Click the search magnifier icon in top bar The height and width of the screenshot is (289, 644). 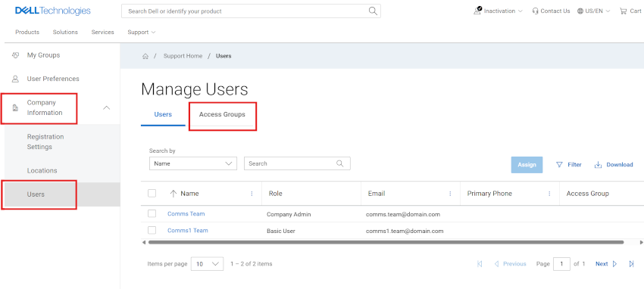click(373, 11)
